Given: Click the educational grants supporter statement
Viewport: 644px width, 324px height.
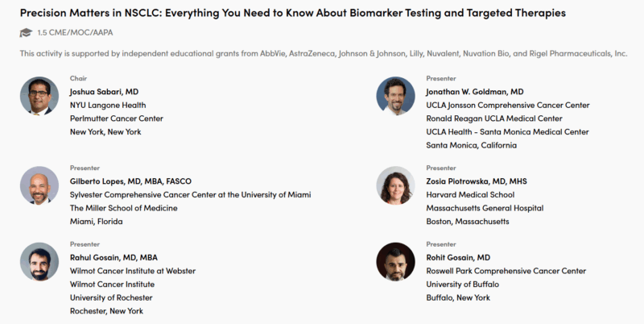Looking at the screenshot, I should [324, 53].
